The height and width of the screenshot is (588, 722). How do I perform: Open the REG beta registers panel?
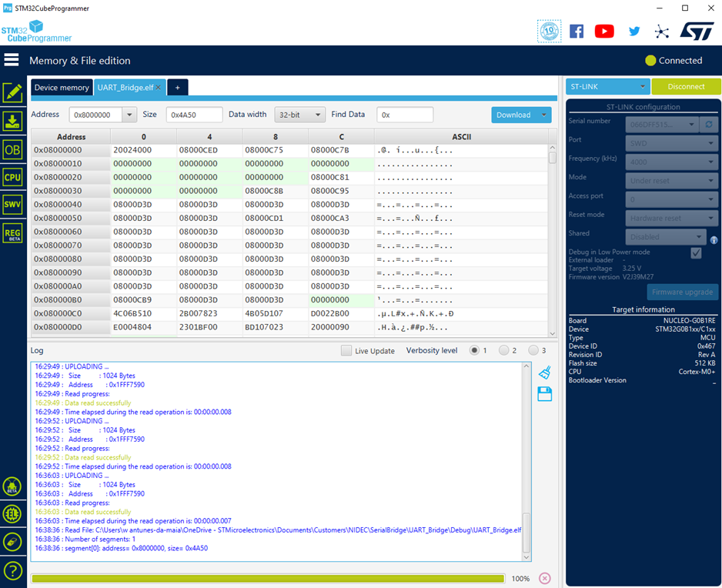coord(12,233)
